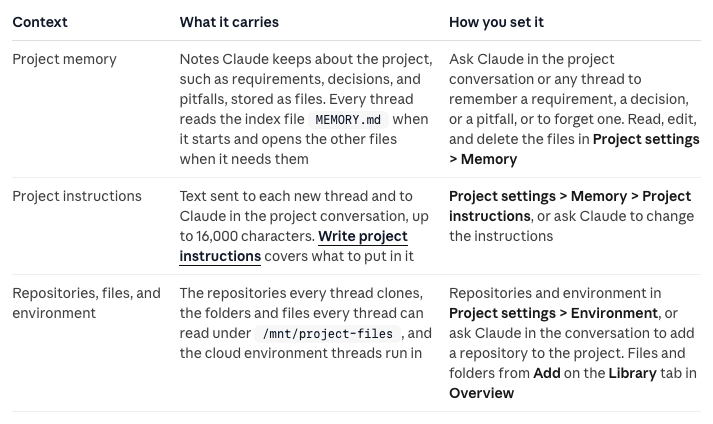Click the MEMORY.md inline code label

[348, 120]
